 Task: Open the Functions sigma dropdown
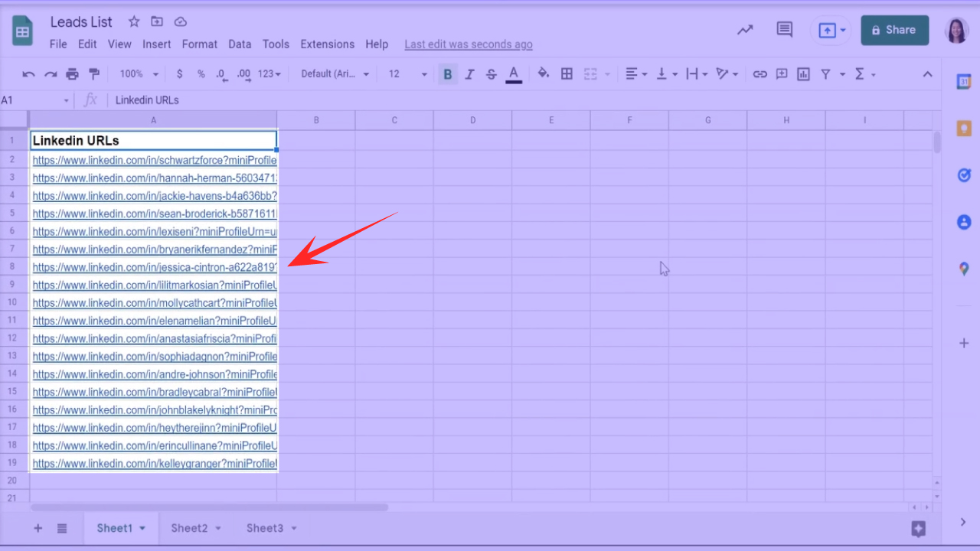pos(864,74)
